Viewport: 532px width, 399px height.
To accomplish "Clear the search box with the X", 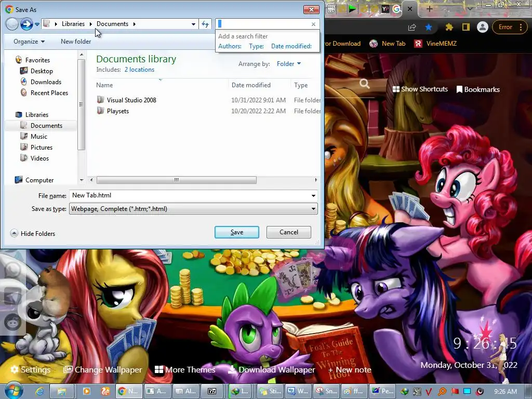I will [313, 24].
